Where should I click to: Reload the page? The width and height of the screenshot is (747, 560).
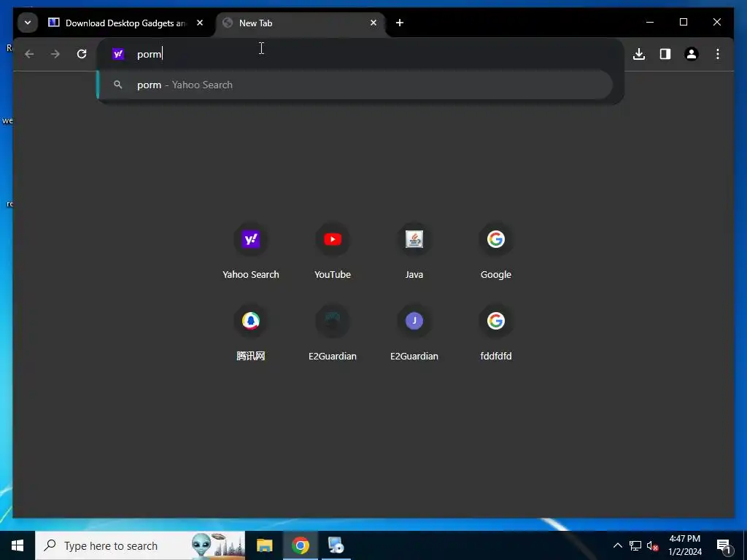82,54
